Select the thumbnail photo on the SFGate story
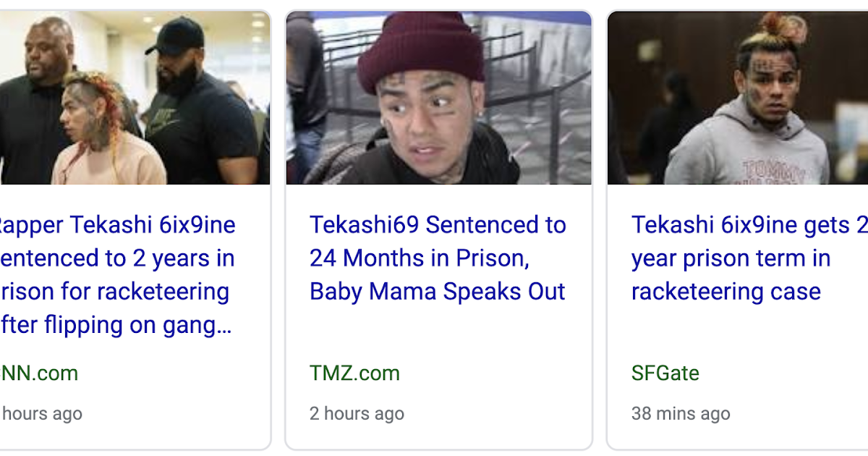The image size is (868, 456). [x=738, y=95]
